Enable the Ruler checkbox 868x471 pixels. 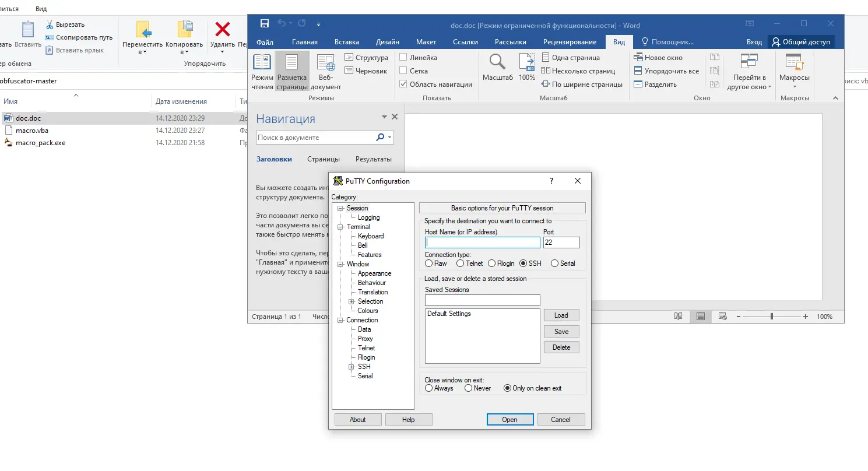[403, 58]
